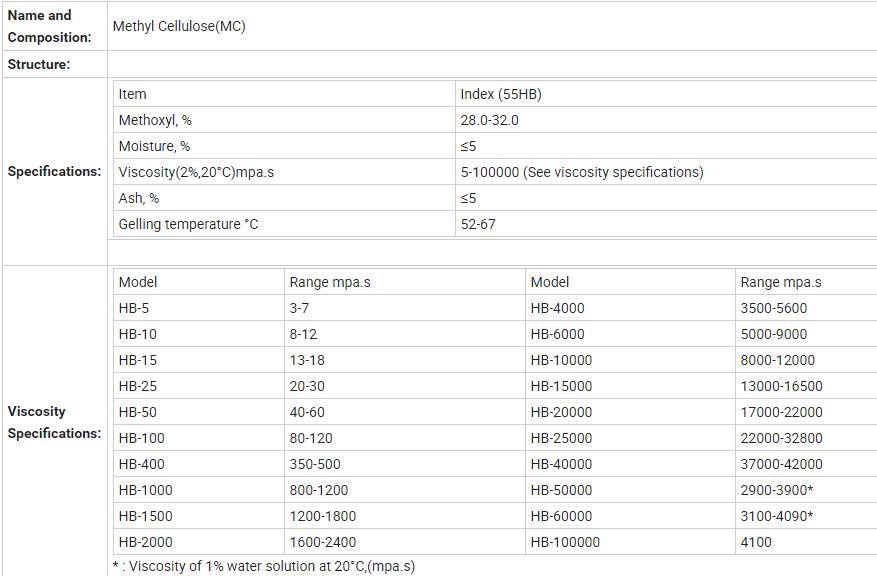Click the range value 350-500
The width and height of the screenshot is (877, 576).
(314, 464)
